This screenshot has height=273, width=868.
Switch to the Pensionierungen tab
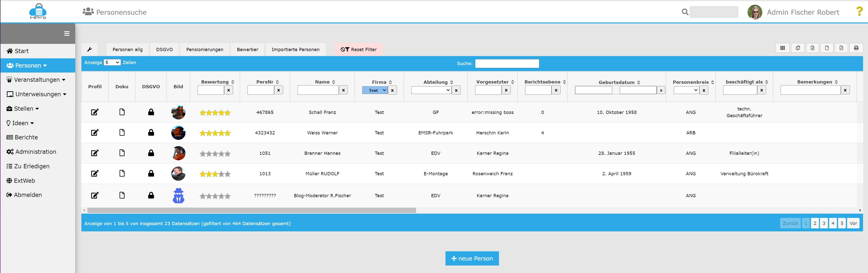point(204,50)
